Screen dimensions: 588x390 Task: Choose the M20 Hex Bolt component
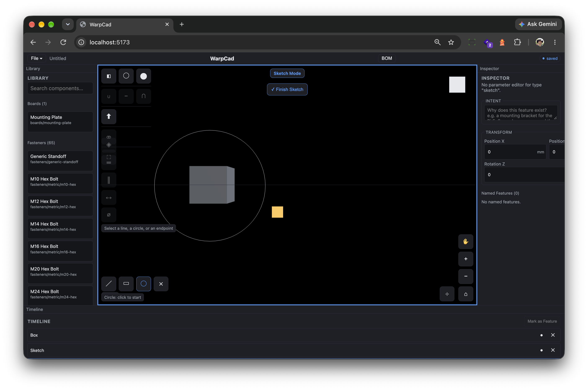[60, 273]
